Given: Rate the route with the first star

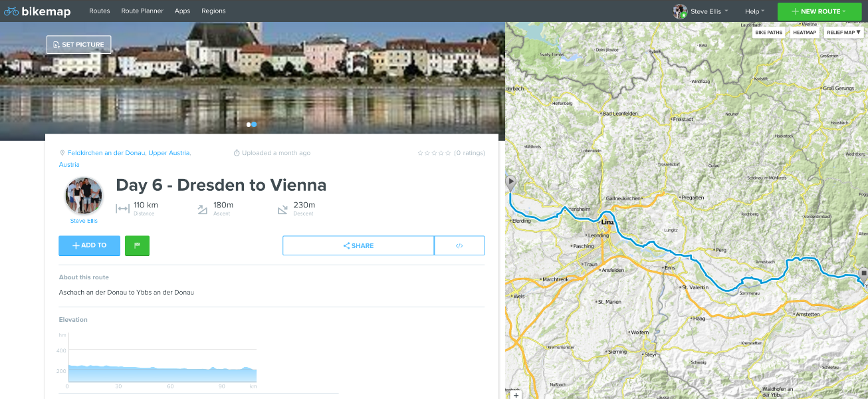Looking at the screenshot, I should pyautogui.click(x=420, y=153).
